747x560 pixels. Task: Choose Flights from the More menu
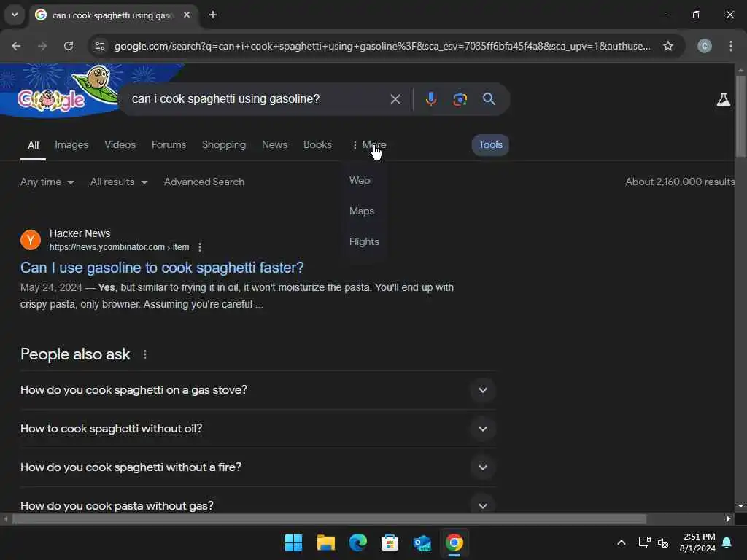tap(364, 241)
